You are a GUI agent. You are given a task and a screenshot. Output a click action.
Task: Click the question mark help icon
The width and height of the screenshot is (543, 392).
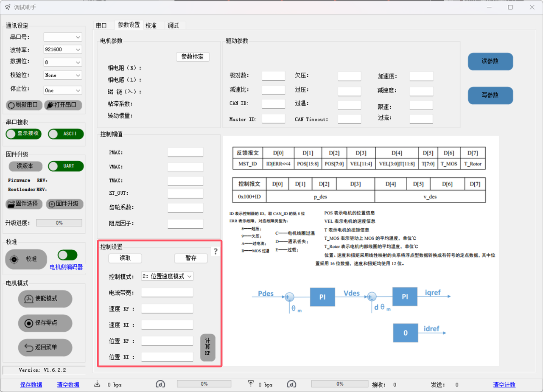tap(215, 252)
